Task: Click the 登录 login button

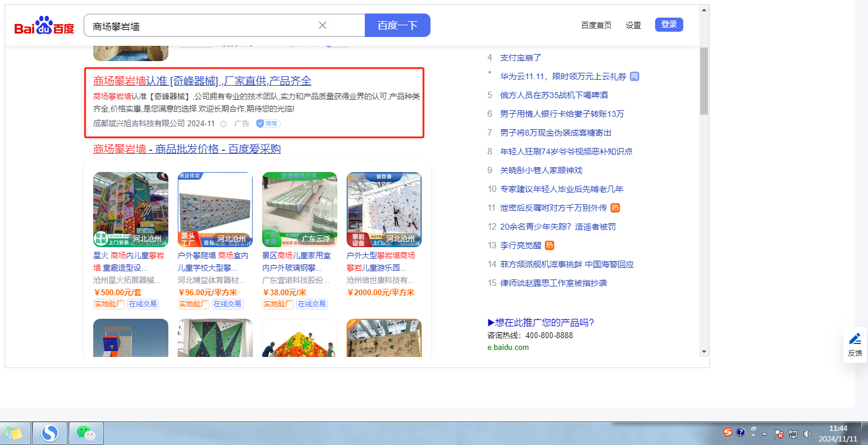Action: click(669, 25)
